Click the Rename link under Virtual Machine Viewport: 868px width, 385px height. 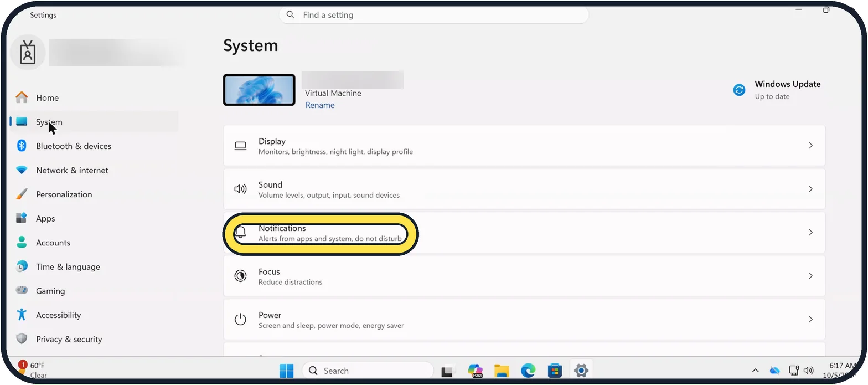(320, 105)
